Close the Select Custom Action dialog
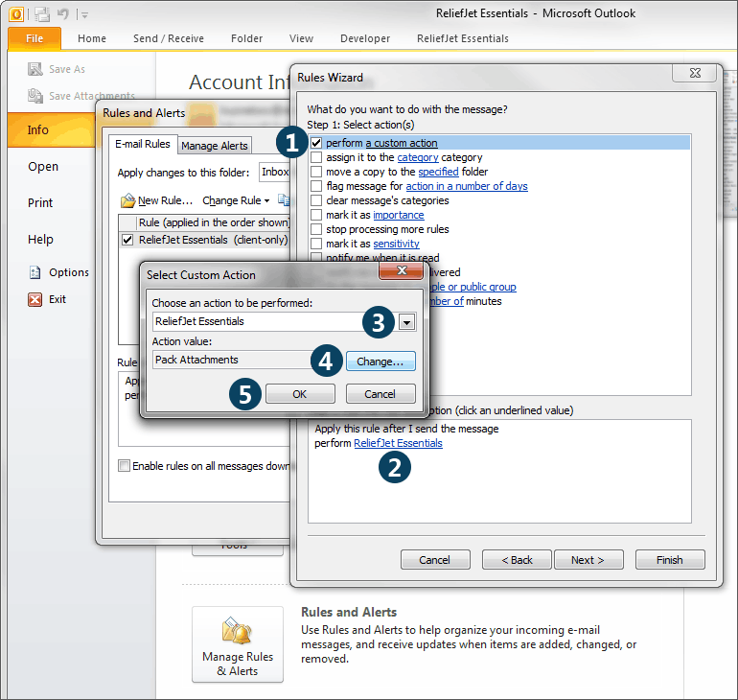Image resolution: width=738 pixels, height=700 pixels. click(402, 270)
